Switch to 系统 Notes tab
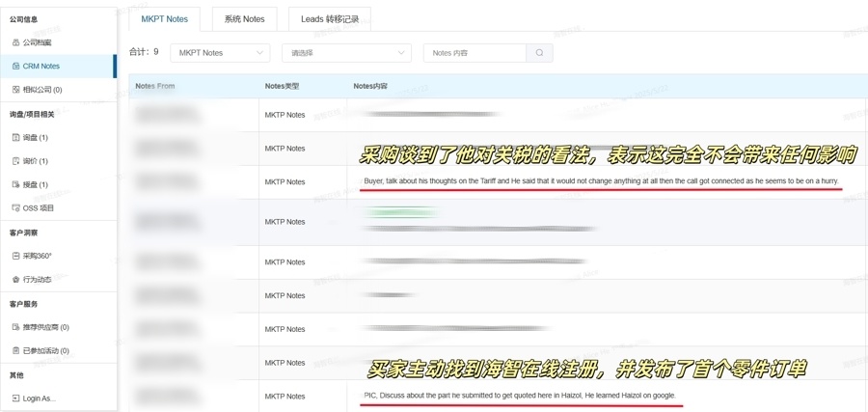Screen dimensions: 868x412 (x=244, y=19)
